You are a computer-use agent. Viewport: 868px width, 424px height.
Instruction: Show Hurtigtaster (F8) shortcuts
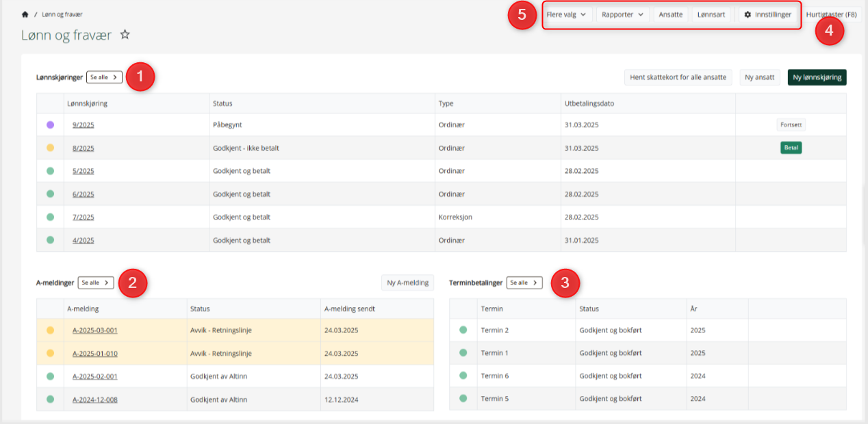(x=832, y=14)
